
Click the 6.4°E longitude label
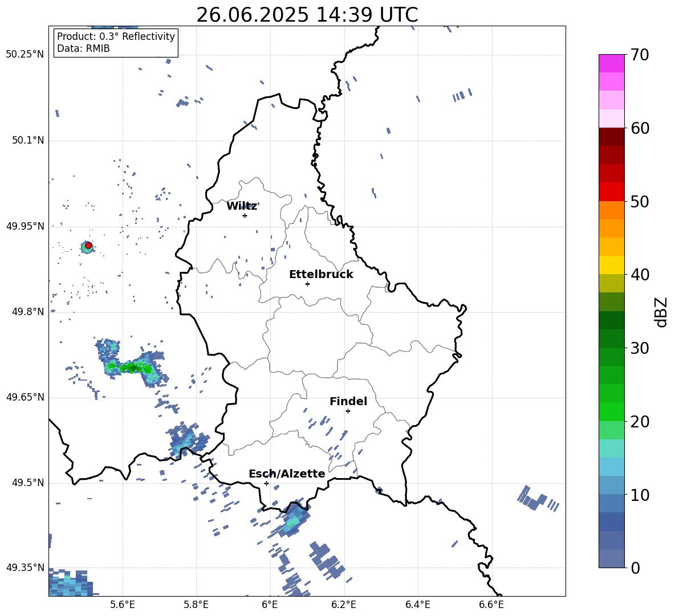(x=417, y=605)
